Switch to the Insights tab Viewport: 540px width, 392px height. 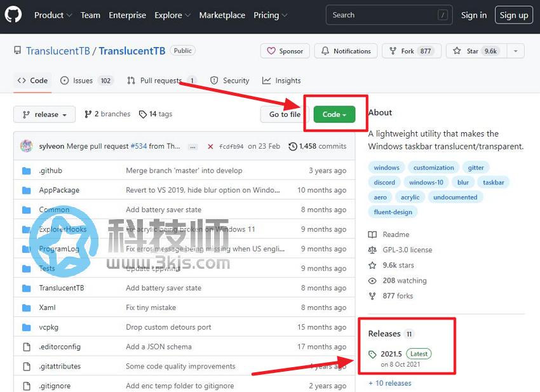pos(281,81)
